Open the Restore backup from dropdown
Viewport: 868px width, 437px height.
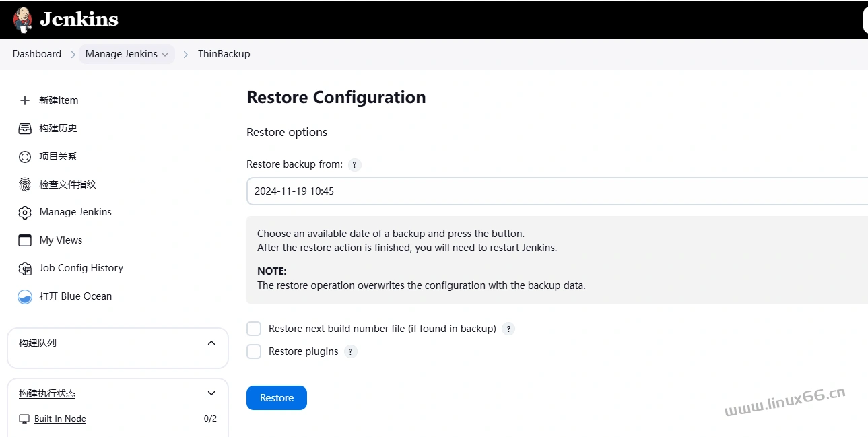[x=557, y=191]
